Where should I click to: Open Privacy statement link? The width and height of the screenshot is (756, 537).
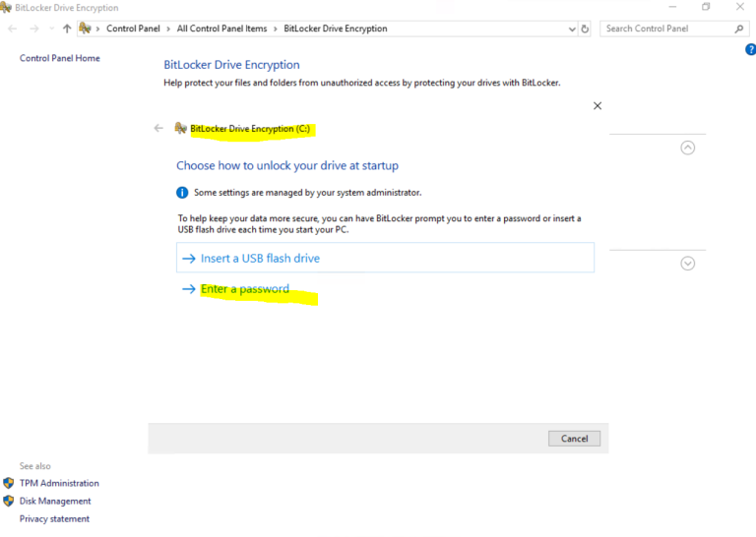point(54,518)
